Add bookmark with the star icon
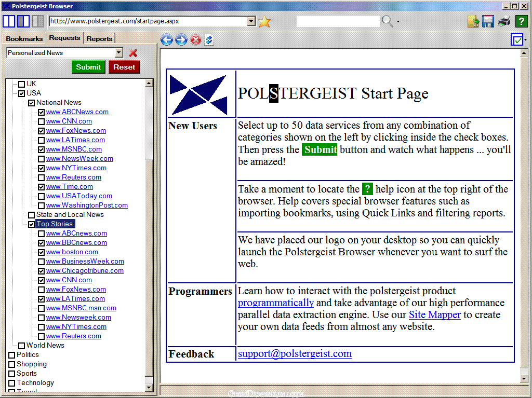Screen dimensions: 532x398 point(264,21)
